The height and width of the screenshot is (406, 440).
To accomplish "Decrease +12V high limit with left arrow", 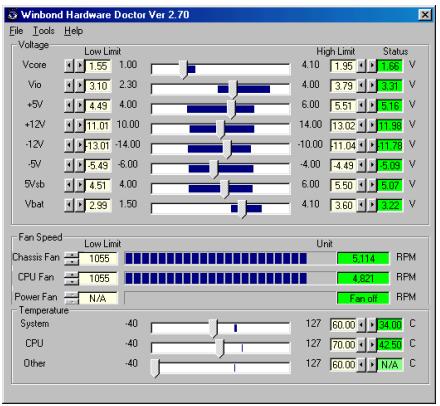I will [361, 126].
